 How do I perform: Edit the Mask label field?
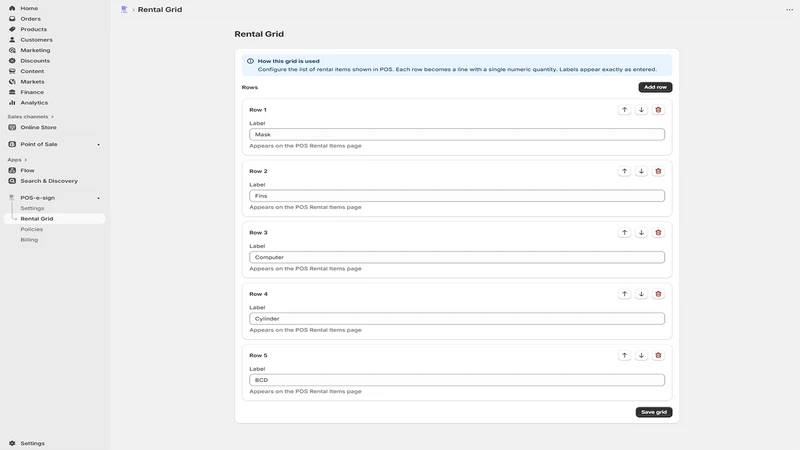457,135
